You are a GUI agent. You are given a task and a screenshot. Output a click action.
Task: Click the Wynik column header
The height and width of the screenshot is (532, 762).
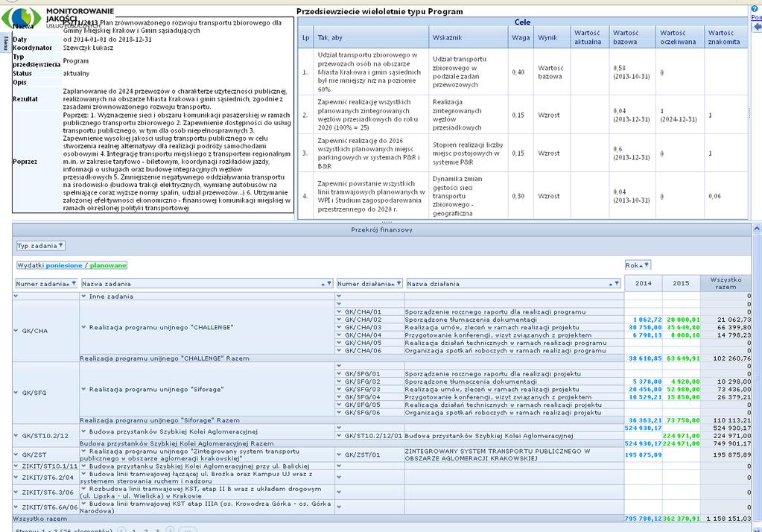(552, 37)
